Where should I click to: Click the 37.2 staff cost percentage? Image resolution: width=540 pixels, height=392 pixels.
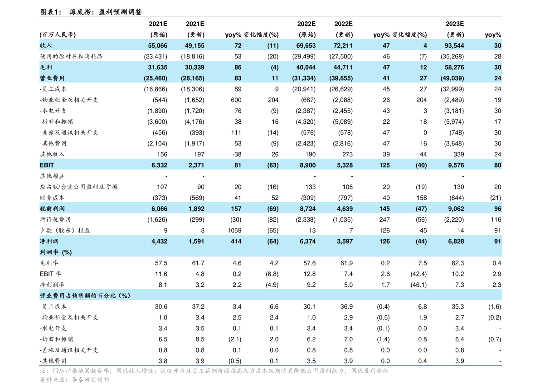tap(198, 307)
